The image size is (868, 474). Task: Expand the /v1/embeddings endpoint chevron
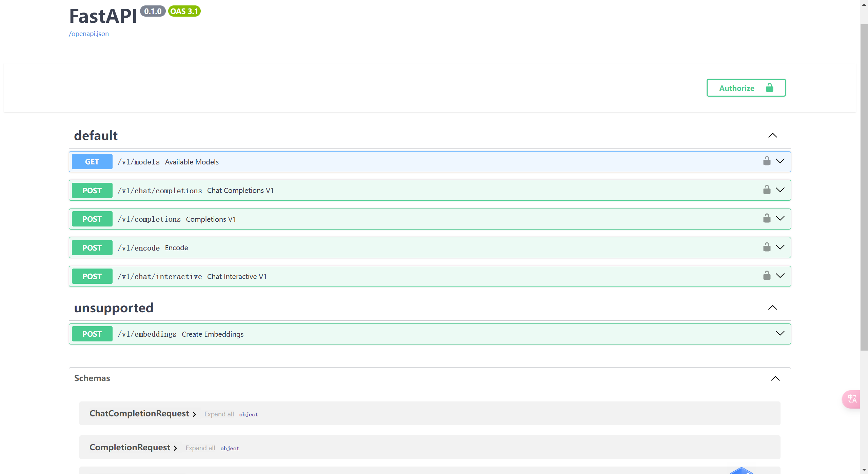click(x=780, y=333)
